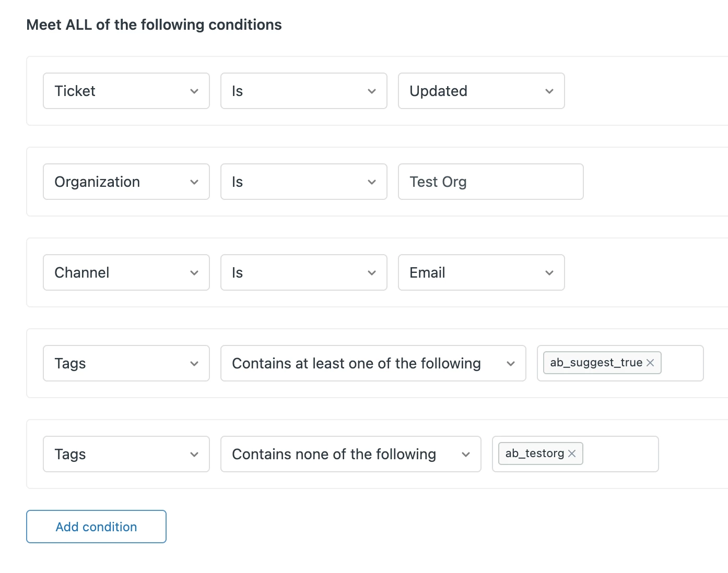
Task: Remove the ab_suggest_true tag
Action: coord(650,363)
